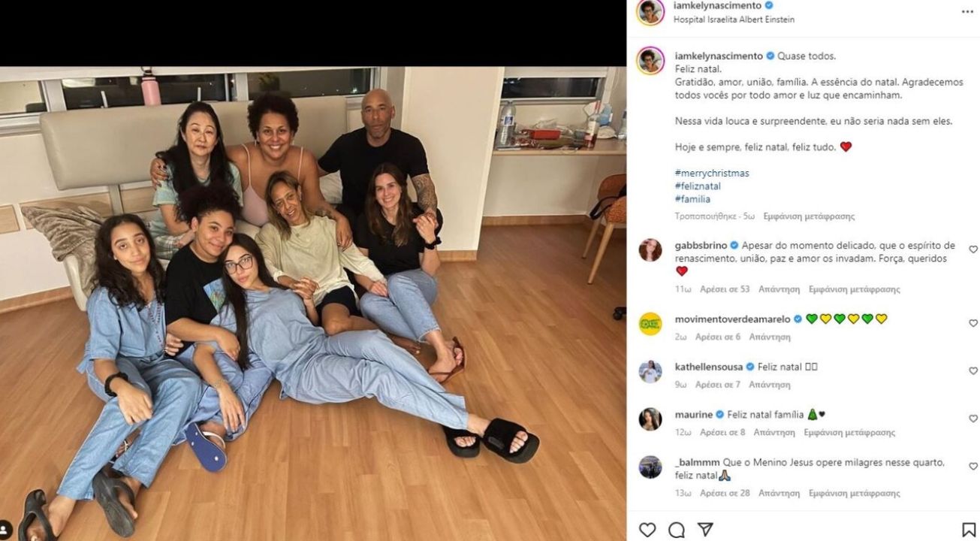The height and width of the screenshot is (541, 980).
Task: Show translation of the post caption
Action: [x=809, y=216]
